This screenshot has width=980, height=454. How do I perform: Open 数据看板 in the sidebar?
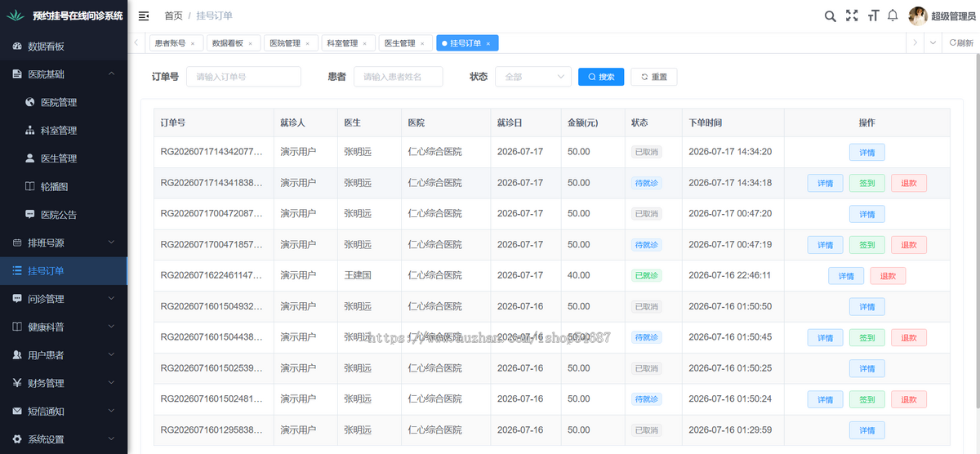coord(64,47)
